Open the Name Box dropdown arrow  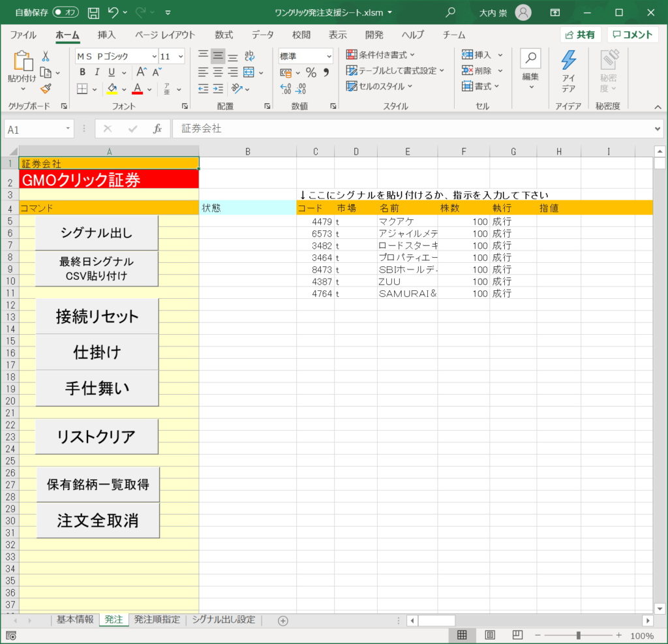68,129
